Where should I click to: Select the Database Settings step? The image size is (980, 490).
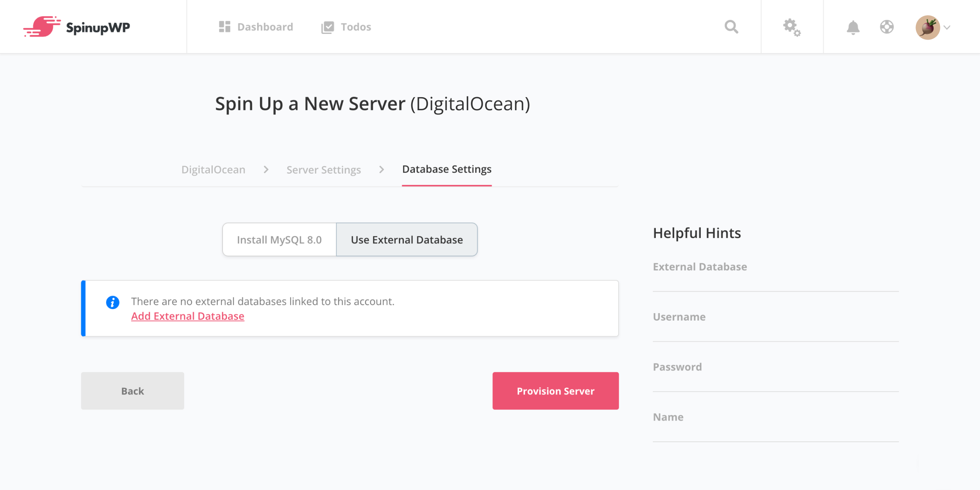(447, 169)
